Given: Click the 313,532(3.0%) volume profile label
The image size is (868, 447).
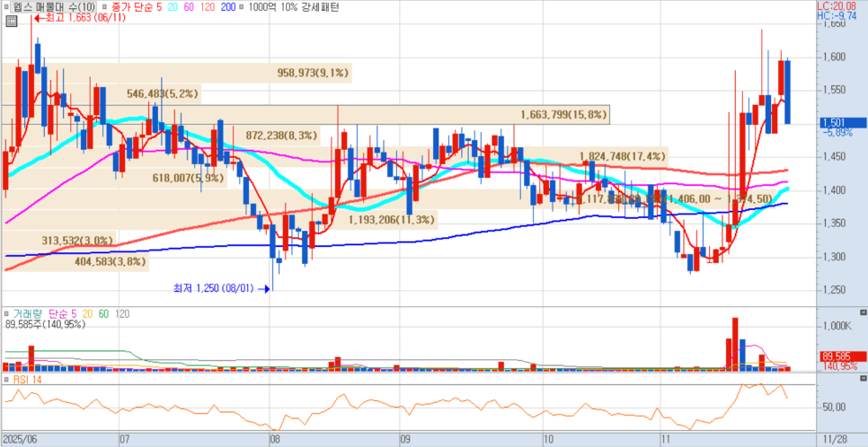Looking at the screenshot, I should [77, 241].
